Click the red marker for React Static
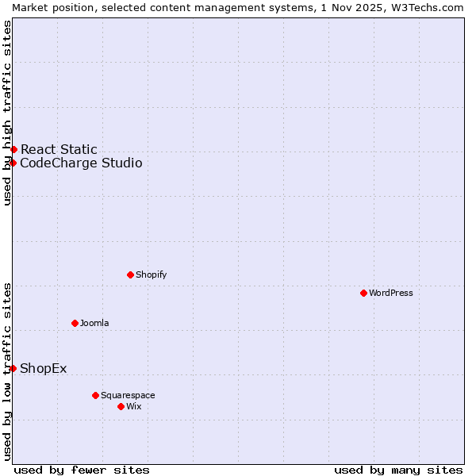Screen dimensions: 476x476 [13, 149]
